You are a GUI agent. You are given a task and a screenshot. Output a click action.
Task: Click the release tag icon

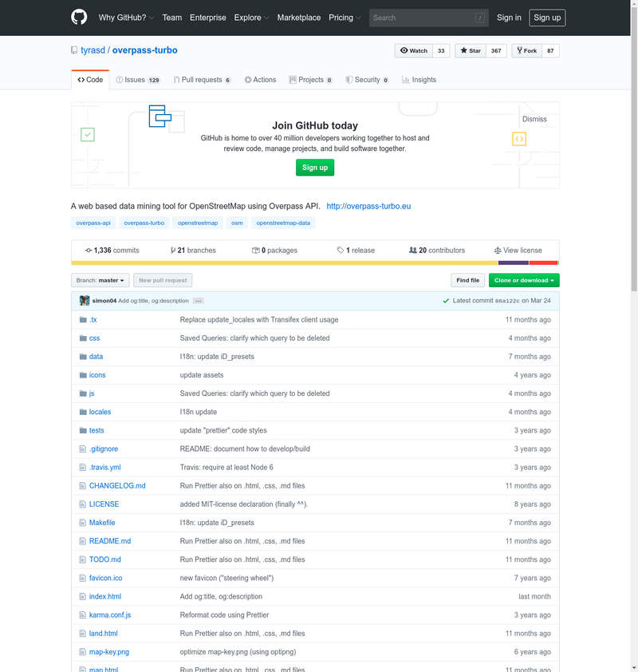point(341,251)
